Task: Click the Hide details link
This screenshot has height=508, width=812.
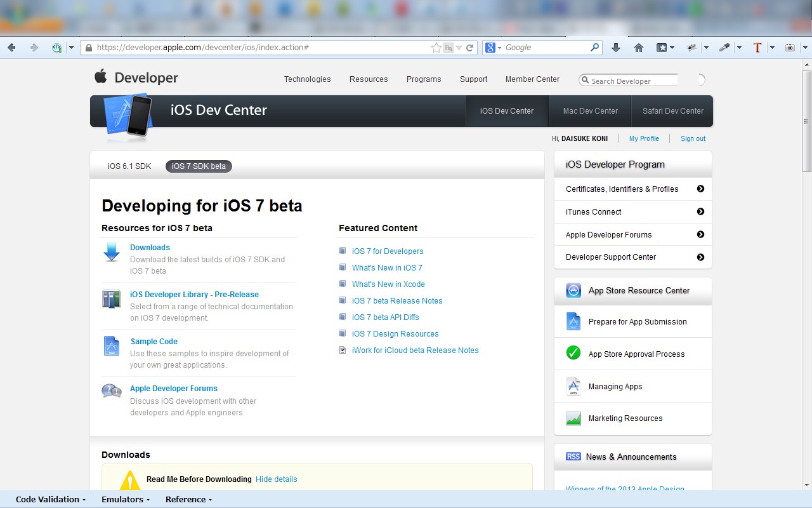Action: 276,479
